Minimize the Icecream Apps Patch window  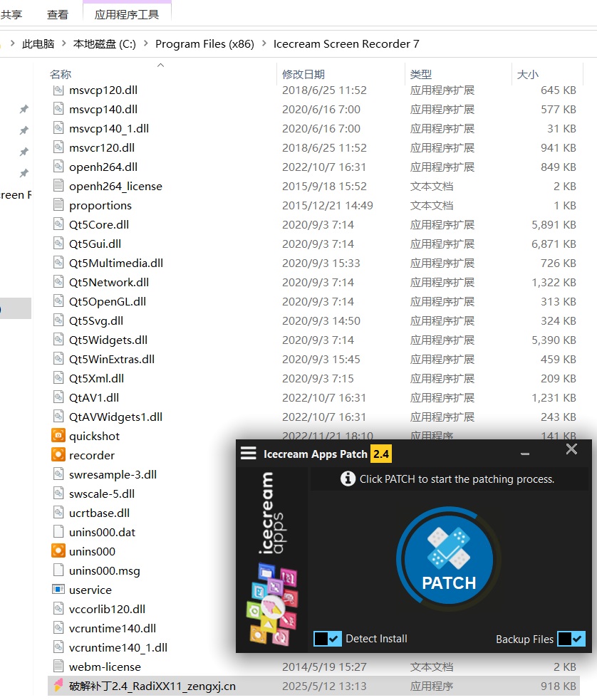pyautogui.click(x=525, y=454)
